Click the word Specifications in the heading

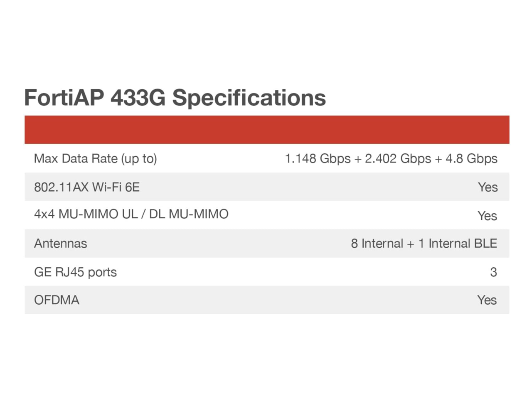(x=249, y=98)
